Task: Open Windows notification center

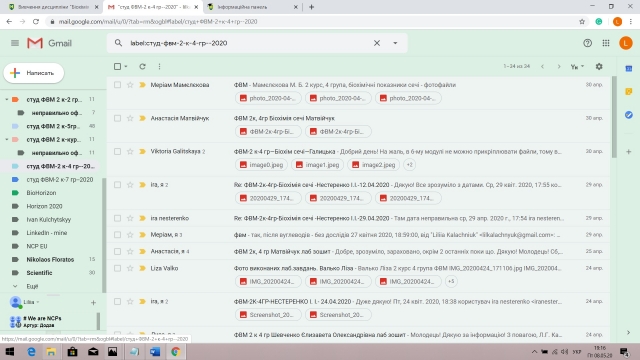Action: [624, 351]
